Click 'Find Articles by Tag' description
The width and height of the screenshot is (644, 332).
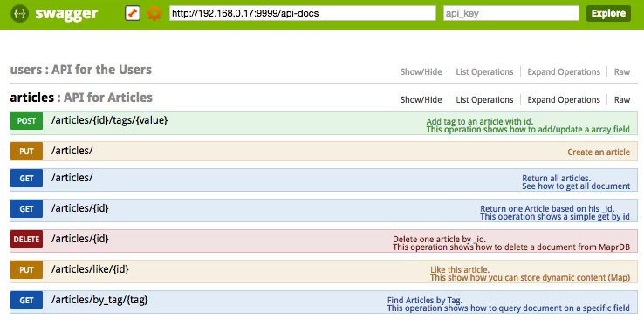tap(509, 304)
